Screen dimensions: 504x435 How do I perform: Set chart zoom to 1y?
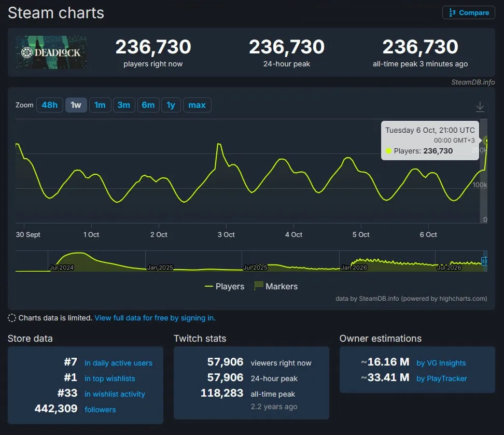tap(171, 105)
